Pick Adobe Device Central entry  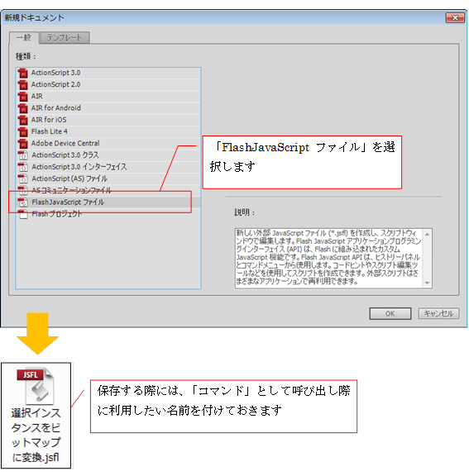[108, 144]
